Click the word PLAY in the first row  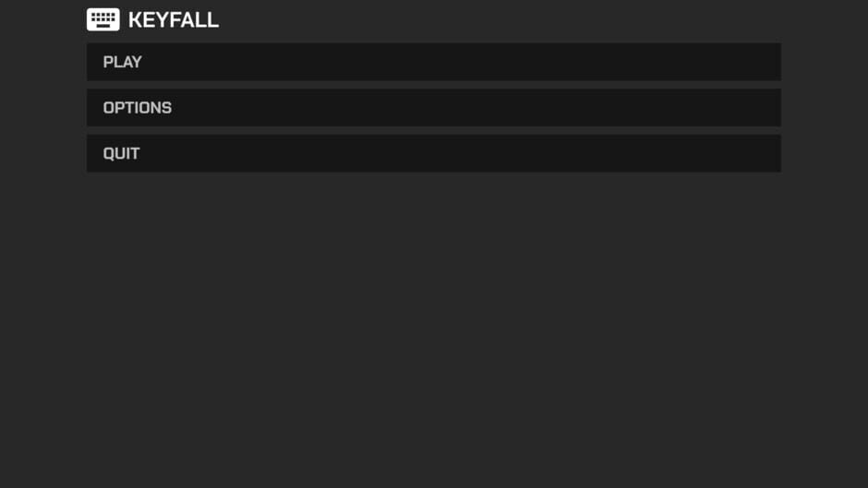122,62
